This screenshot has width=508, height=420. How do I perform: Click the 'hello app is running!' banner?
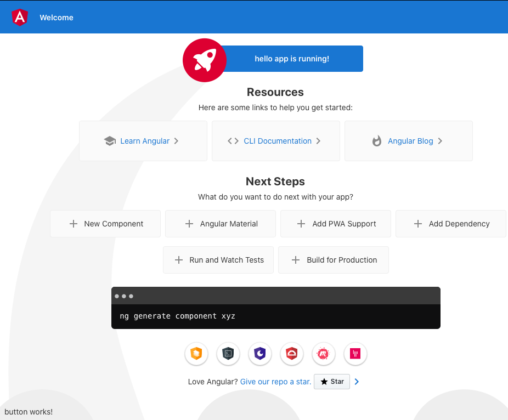292,59
